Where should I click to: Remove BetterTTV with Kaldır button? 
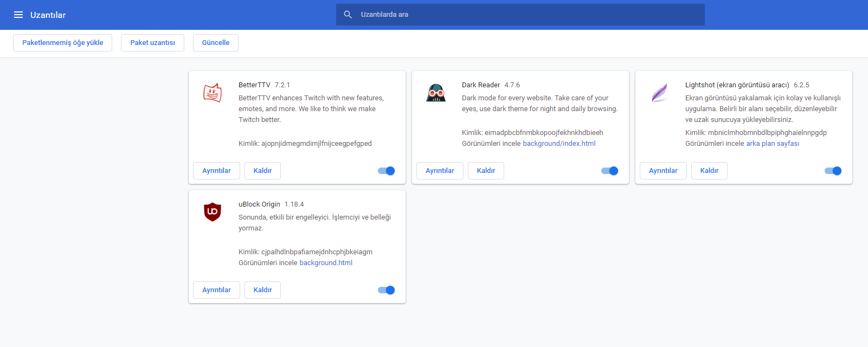(262, 171)
